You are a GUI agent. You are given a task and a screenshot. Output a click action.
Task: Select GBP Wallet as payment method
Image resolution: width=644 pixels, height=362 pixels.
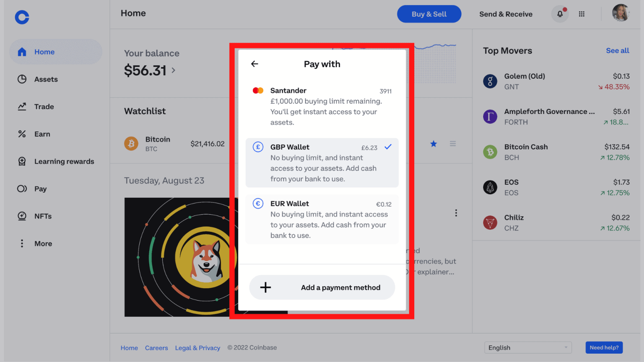322,163
